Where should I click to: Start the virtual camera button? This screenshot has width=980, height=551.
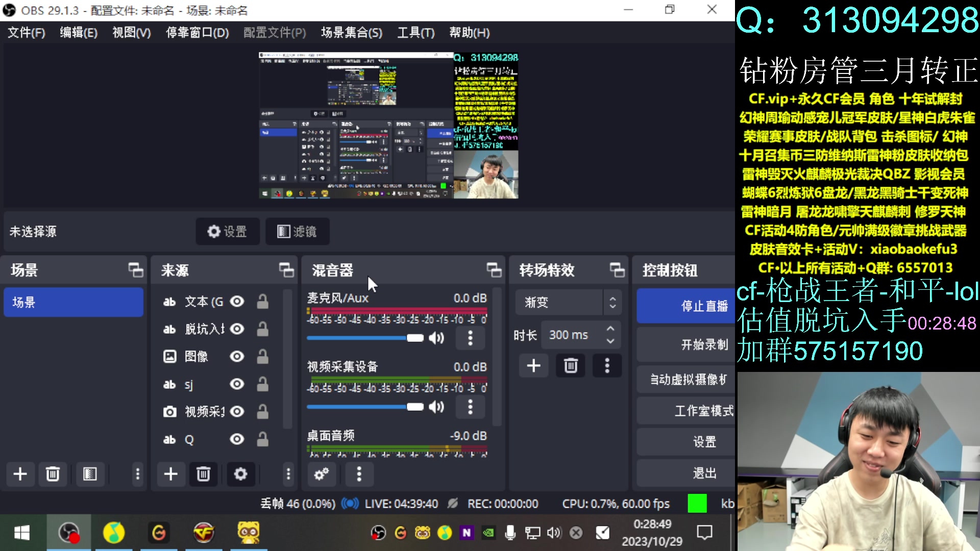(685, 379)
